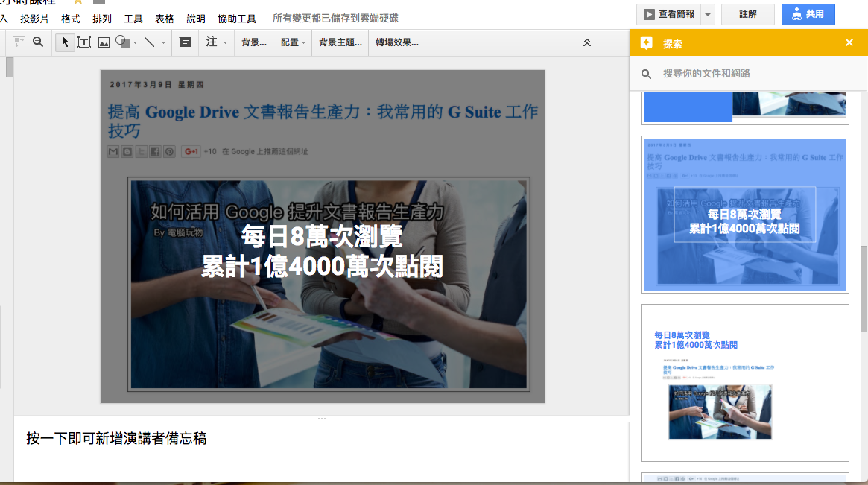Click the Explore panel vertical scrollbar
The width and height of the screenshot is (868, 485).
[864, 288]
